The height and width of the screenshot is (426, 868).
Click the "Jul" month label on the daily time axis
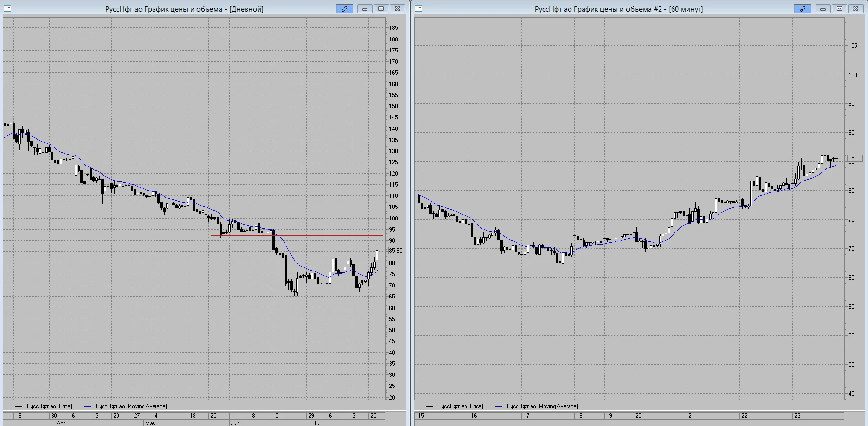[x=317, y=423]
